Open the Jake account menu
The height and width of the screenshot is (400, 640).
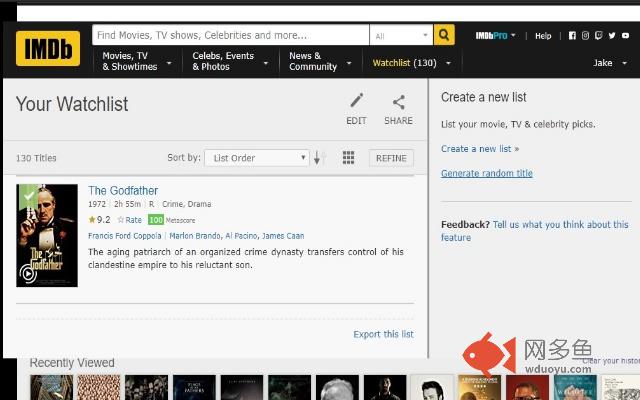[x=610, y=63]
